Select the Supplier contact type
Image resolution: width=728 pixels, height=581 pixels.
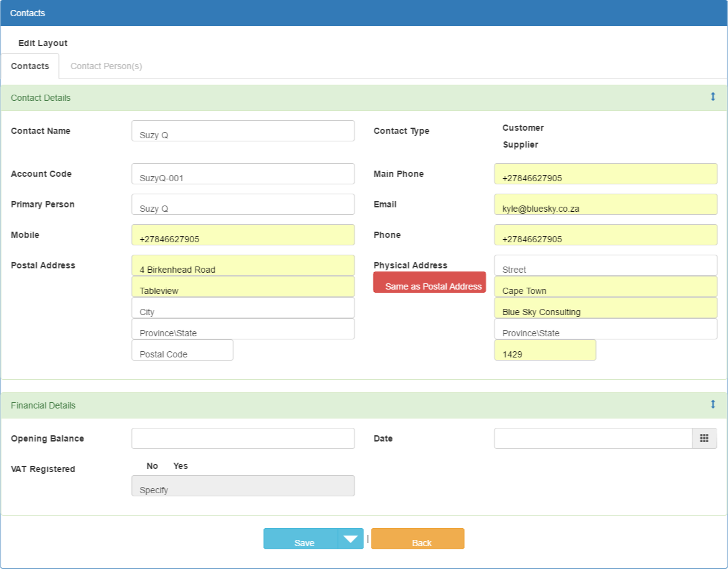click(x=520, y=144)
